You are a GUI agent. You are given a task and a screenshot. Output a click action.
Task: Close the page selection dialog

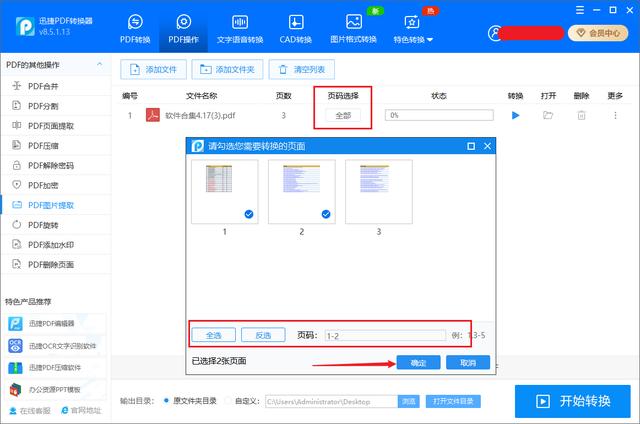(487, 146)
